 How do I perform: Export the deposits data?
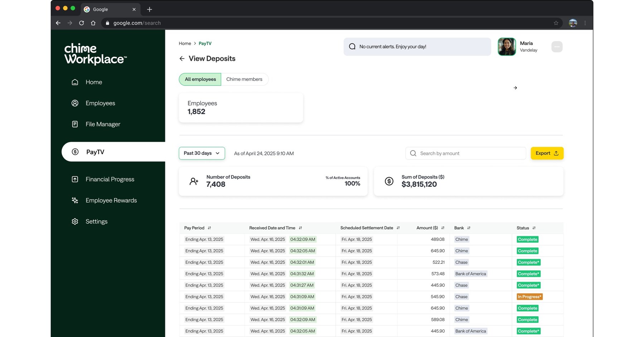[547, 153]
